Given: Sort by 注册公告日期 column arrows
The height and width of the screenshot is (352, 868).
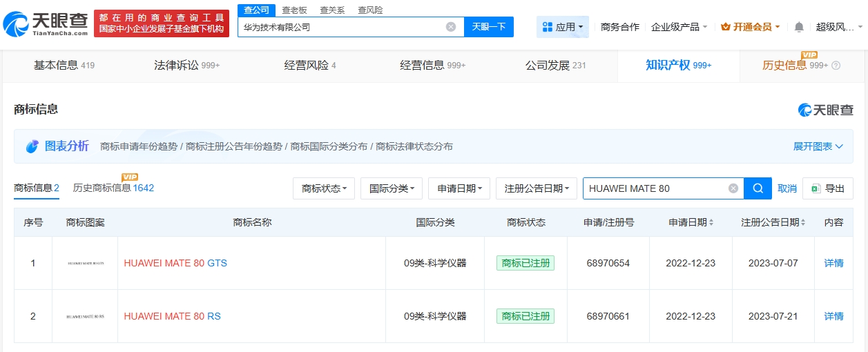Looking at the screenshot, I should tap(804, 222).
